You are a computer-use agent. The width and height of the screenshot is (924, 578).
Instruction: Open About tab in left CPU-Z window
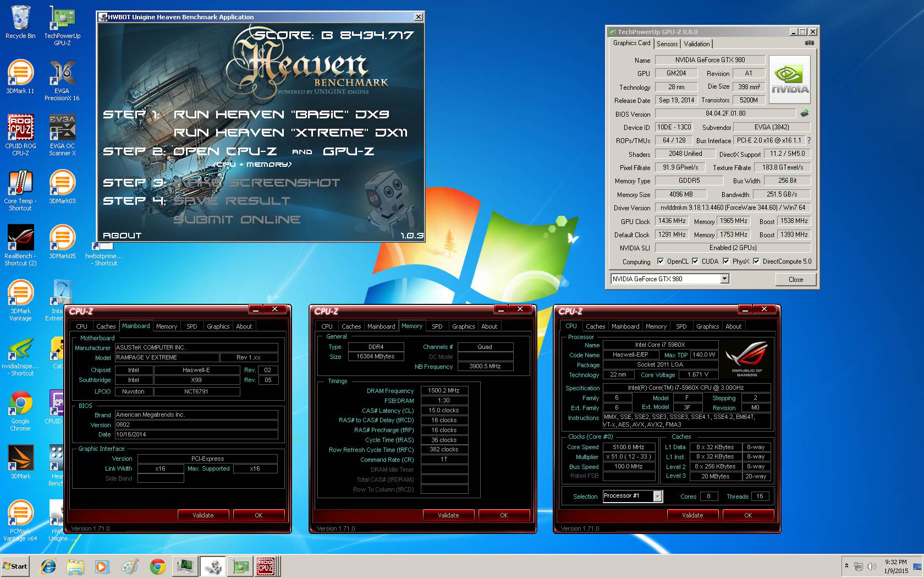click(244, 326)
